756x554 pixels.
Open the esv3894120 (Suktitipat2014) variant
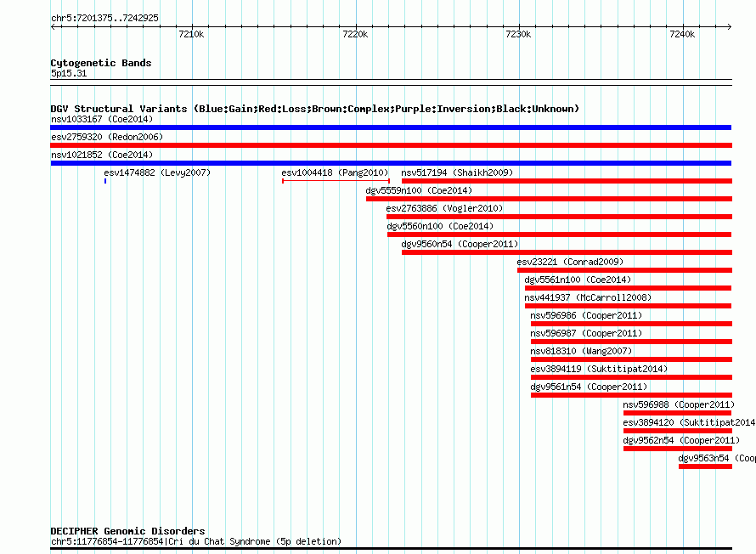click(x=690, y=422)
